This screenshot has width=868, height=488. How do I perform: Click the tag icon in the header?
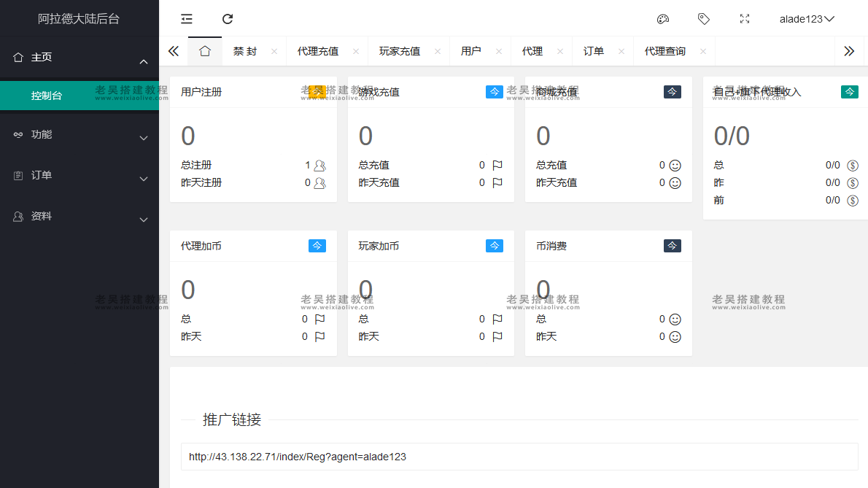[x=704, y=18]
